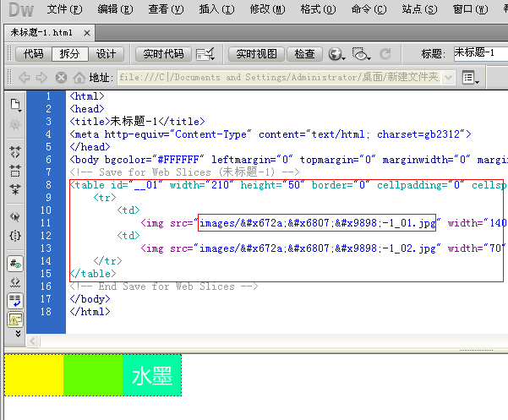Click the </body> closing tag

[90, 299]
